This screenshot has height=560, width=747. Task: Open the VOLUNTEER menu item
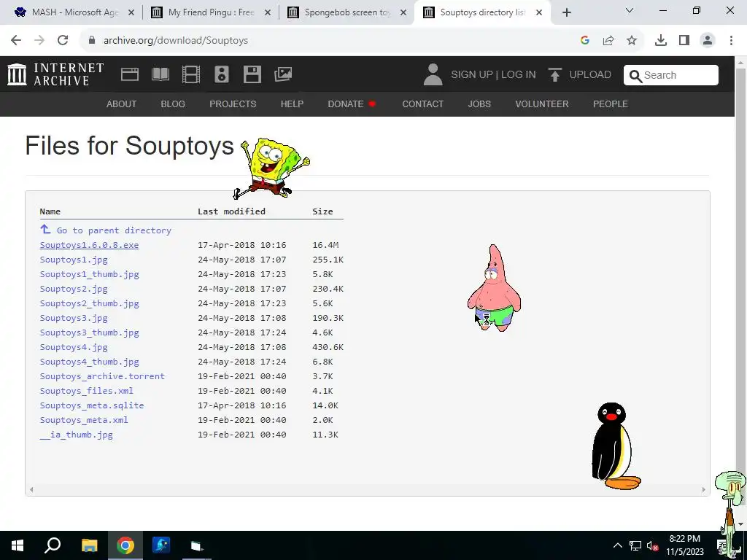point(542,104)
